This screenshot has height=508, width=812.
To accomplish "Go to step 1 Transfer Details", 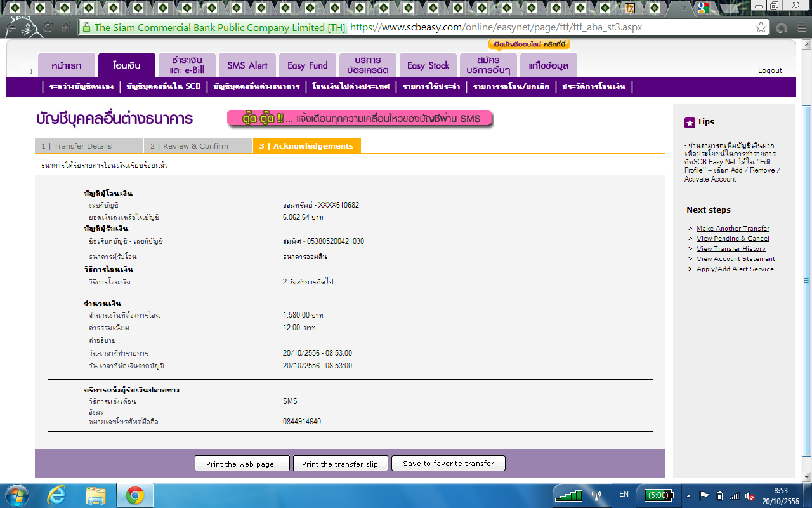I will point(89,146).
